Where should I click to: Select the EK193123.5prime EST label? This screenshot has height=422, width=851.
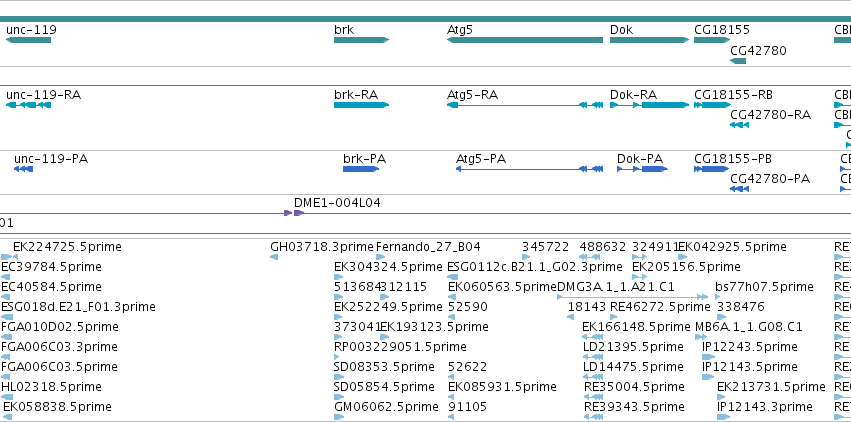pyautogui.click(x=434, y=327)
